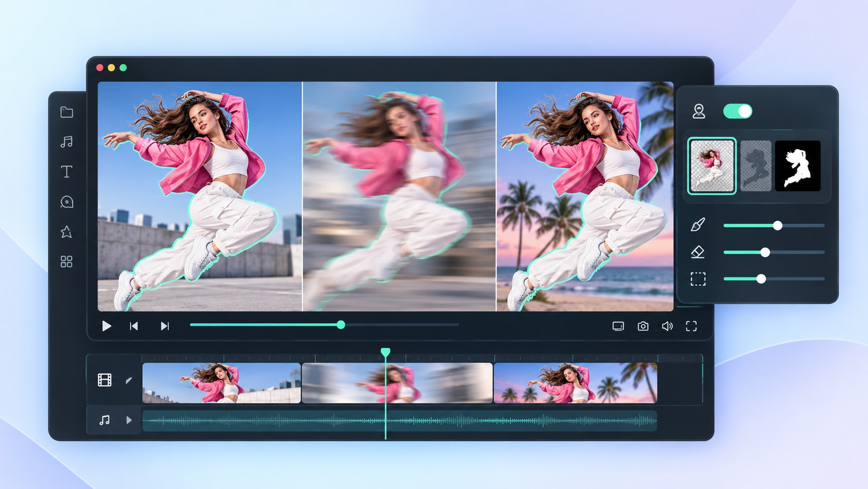
Task: Expand the audio track with the triangle arrow
Action: click(129, 420)
